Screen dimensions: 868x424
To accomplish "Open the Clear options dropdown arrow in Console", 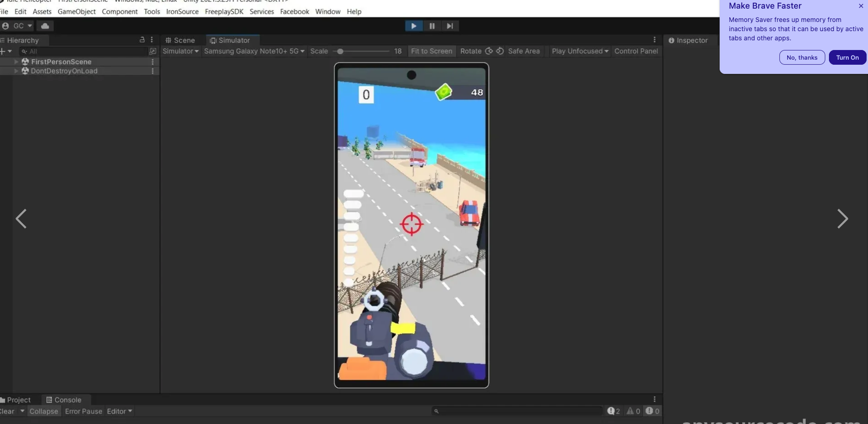I will (22, 412).
